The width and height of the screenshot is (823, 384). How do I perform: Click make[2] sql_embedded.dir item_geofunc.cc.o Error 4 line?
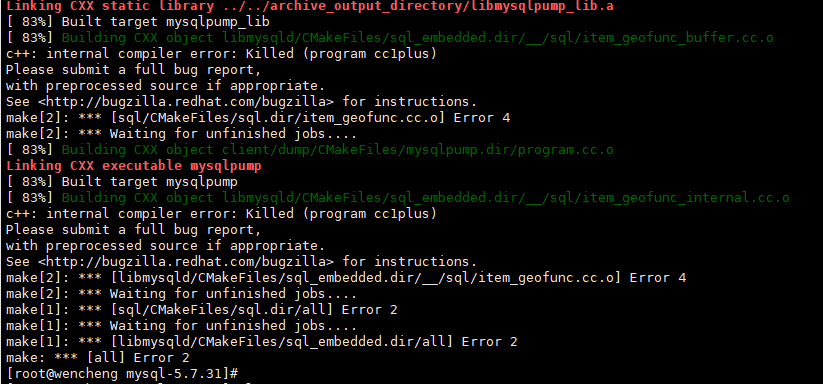tap(346, 278)
